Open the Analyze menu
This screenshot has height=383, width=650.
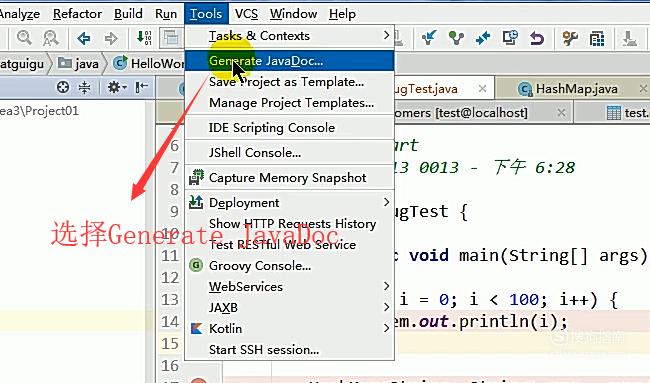tap(19, 14)
